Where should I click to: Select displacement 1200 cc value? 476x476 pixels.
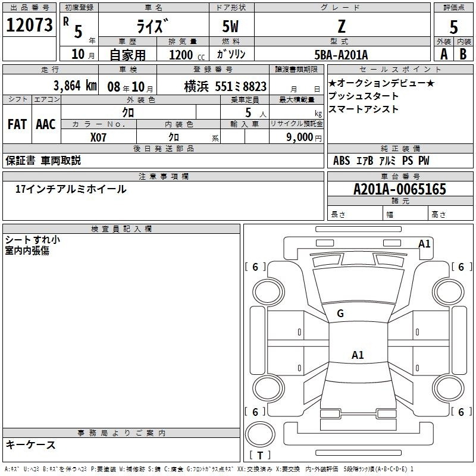coord(187,55)
